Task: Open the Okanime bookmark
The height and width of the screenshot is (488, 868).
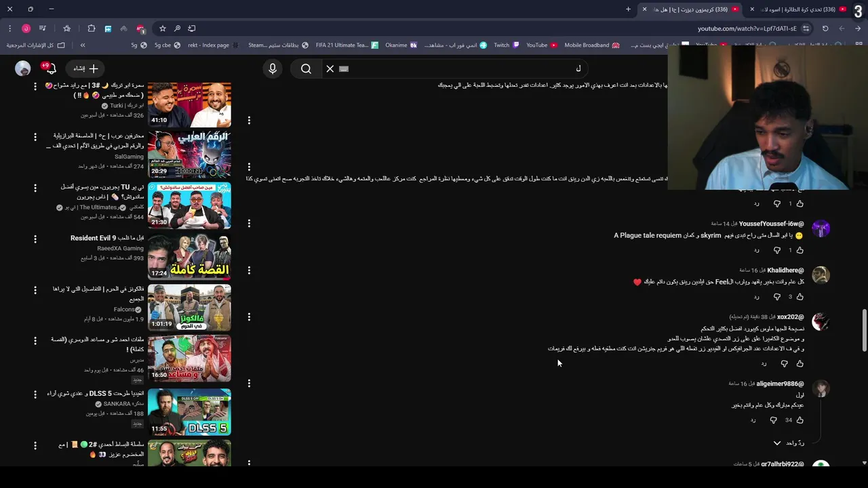Action: (400, 45)
